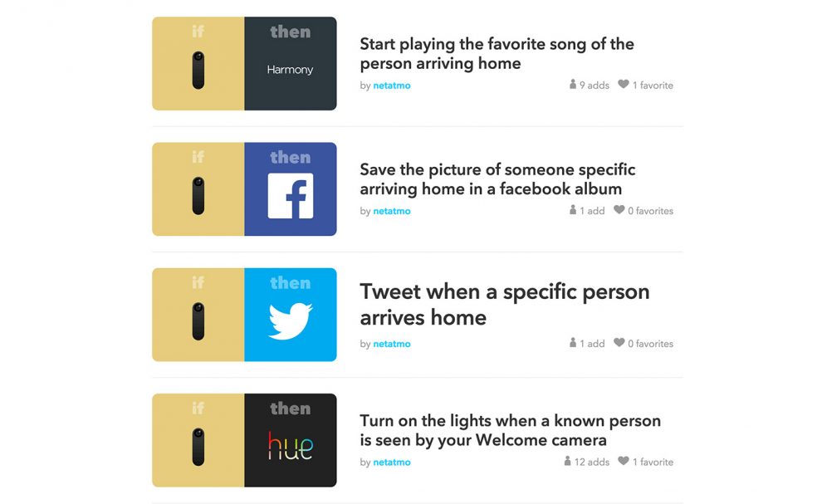Viewport: 822px width, 504px height.
Task: Click the Harmony logo tile
Action: coord(290,70)
